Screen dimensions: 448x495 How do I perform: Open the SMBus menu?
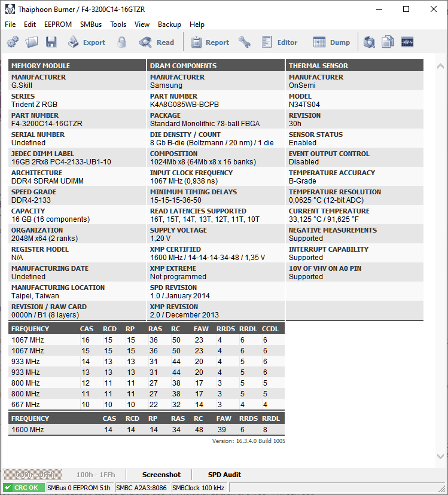(x=91, y=25)
